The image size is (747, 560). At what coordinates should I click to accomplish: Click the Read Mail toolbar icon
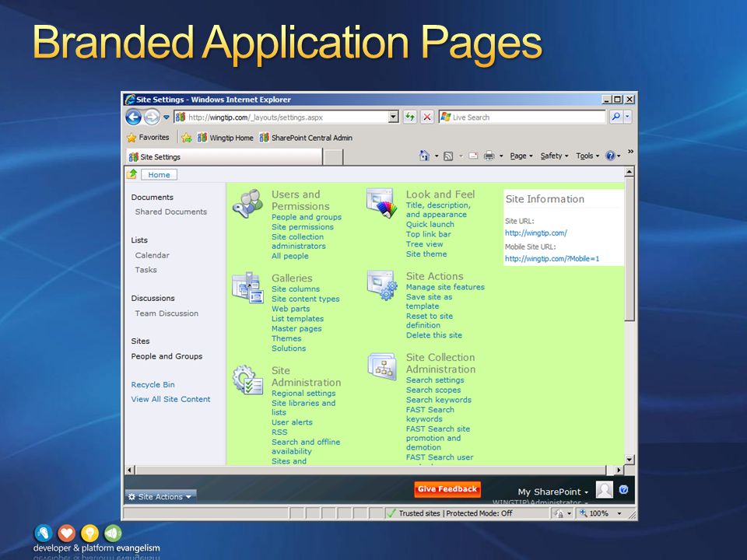473,156
